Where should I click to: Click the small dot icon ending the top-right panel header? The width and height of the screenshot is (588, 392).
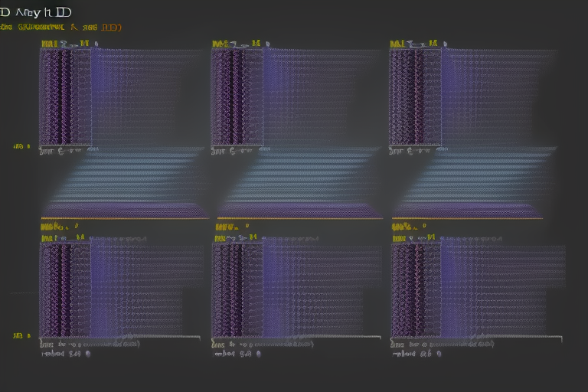tap(446, 44)
